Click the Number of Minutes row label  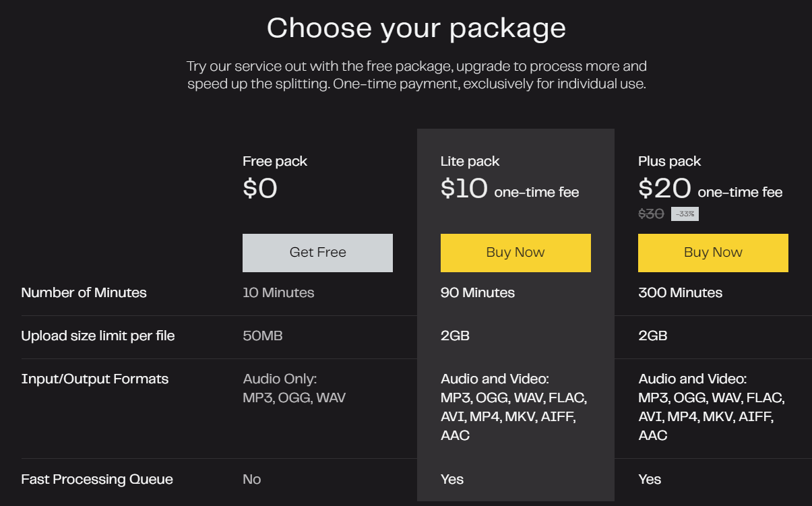tap(84, 292)
